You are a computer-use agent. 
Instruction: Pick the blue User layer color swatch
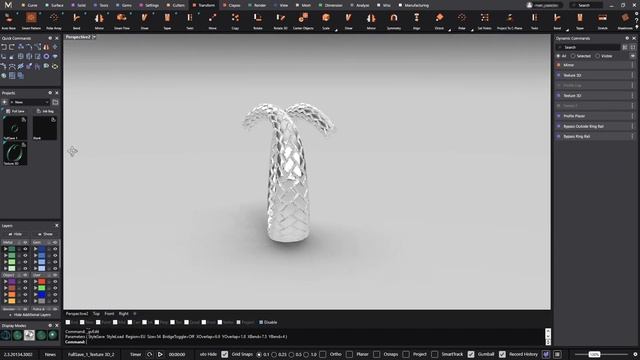pyautogui.click(x=42, y=295)
